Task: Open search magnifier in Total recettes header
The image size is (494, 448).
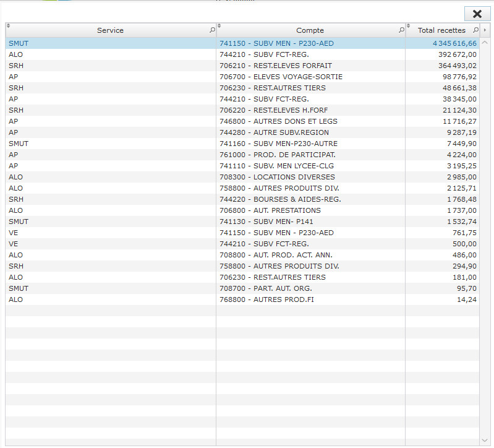Action: click(475, 30)
